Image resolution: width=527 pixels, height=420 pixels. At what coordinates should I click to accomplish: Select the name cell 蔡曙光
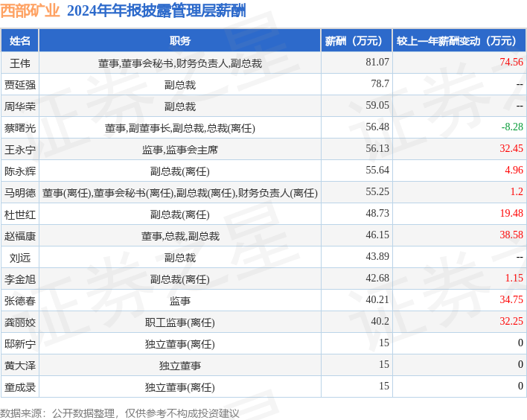[20, 128]
